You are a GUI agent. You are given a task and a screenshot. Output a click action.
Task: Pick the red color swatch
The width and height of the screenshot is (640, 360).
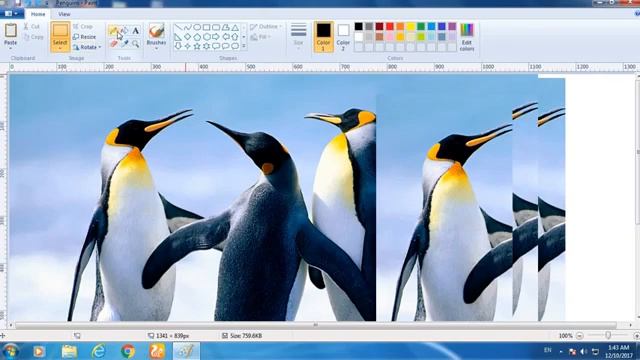[x=390, y=27]
